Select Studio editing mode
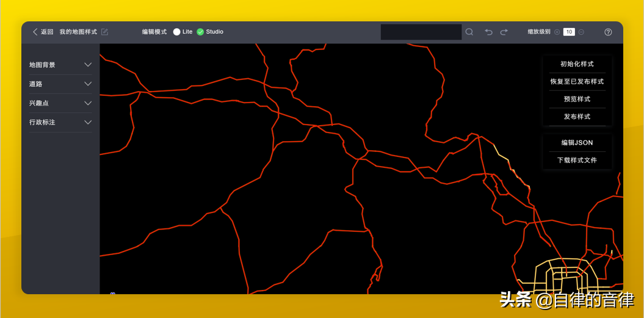Viewport: 644px width, 318px height. 200,32
